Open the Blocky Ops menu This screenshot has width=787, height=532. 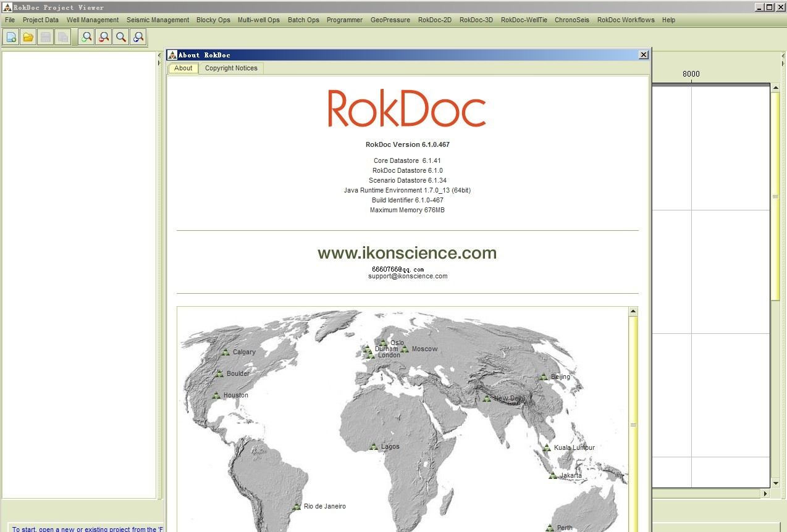click(213, 20)
